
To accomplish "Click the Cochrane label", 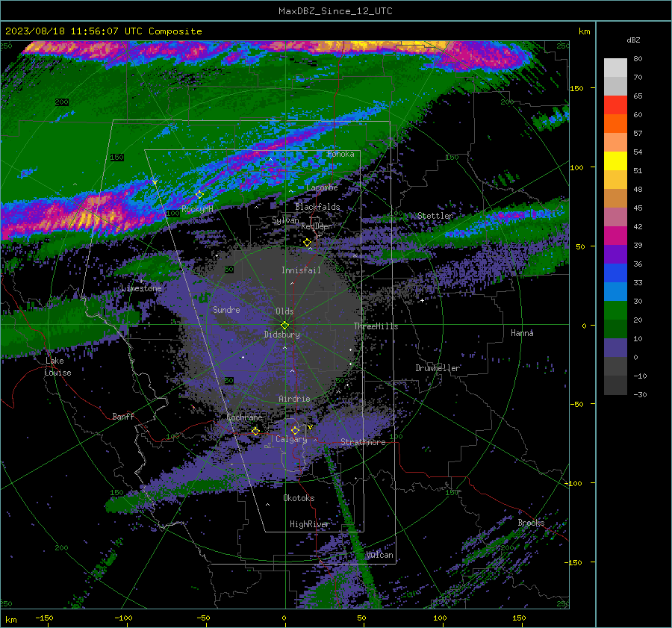I will [244, 417].
